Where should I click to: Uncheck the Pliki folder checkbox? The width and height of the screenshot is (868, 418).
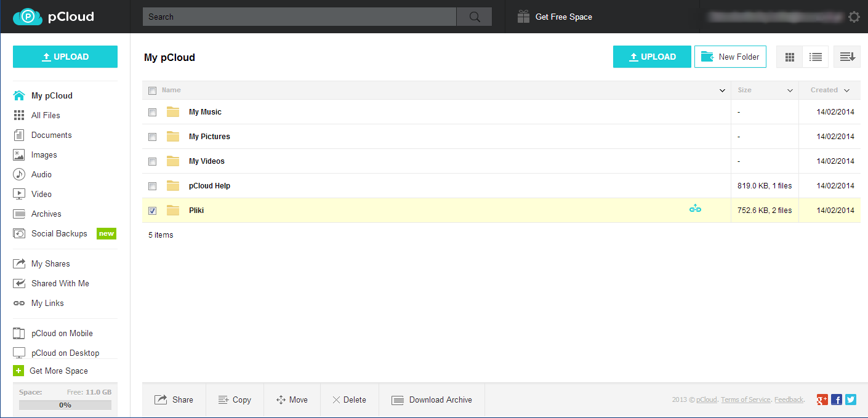[x=153, y=211]
